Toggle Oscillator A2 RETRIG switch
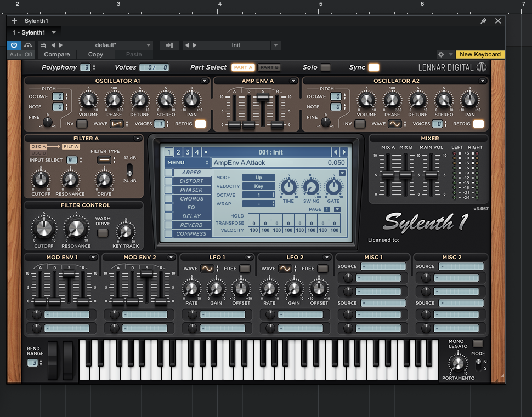Screen dimensions: 532x417 (478, 124)
